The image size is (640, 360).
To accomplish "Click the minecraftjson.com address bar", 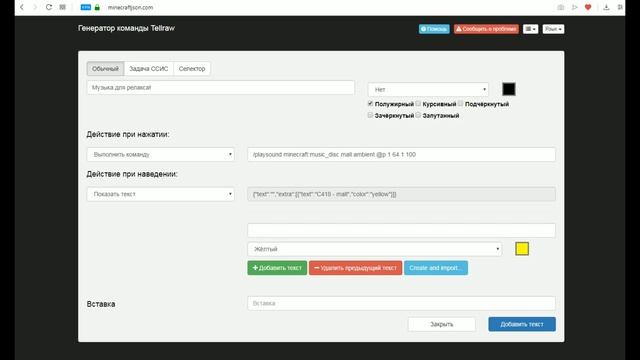I will [x=131, y=7].
